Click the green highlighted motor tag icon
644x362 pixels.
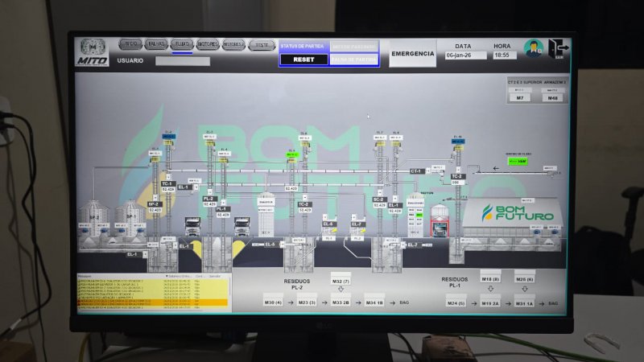click(x=292, y=154)
